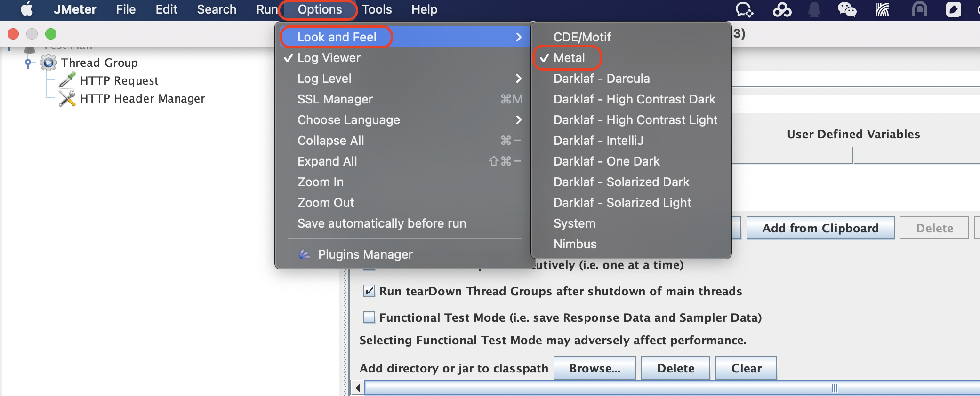Click the Browse... classpath button
980x396 pixels.
[x=594, y=368]
